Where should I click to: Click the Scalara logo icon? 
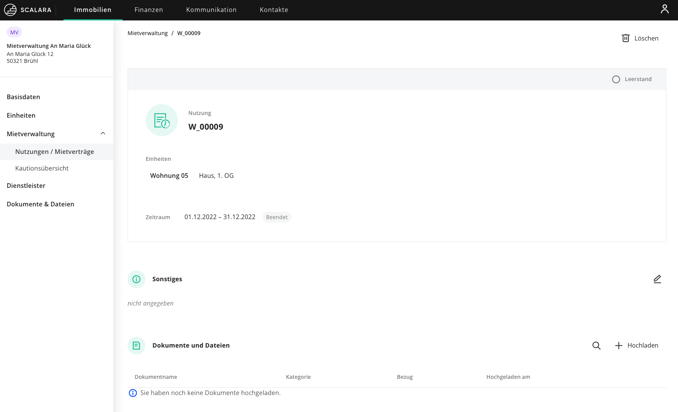pyautogui.click(x=10, y=10)
